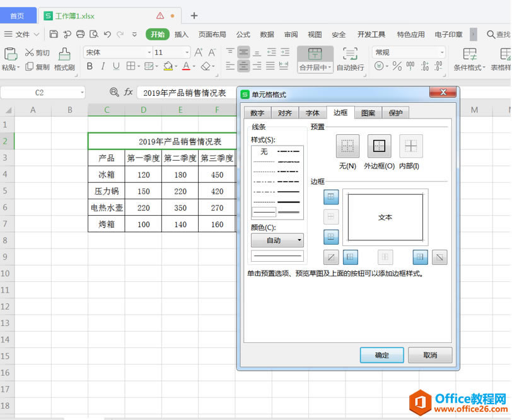Viewport: 512px width, 420px height.
Task: Click the formula bar input field
Action: pyautogui.click(x=187, y=93)
